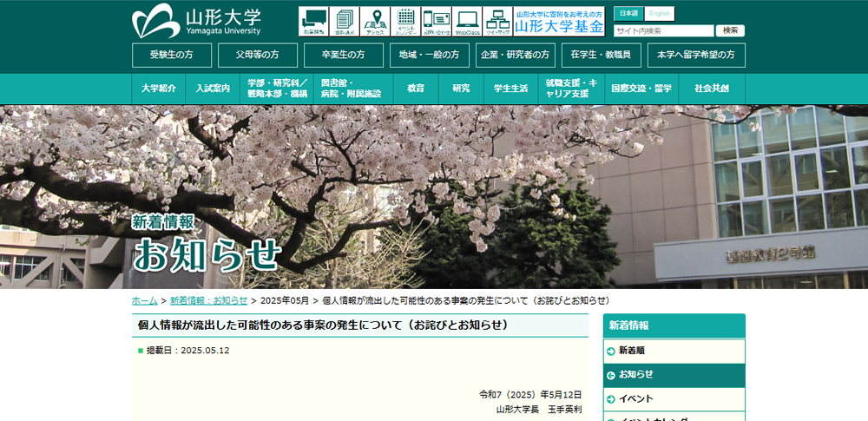Click the arrow icon beside 新着順

tap(611, 352)
